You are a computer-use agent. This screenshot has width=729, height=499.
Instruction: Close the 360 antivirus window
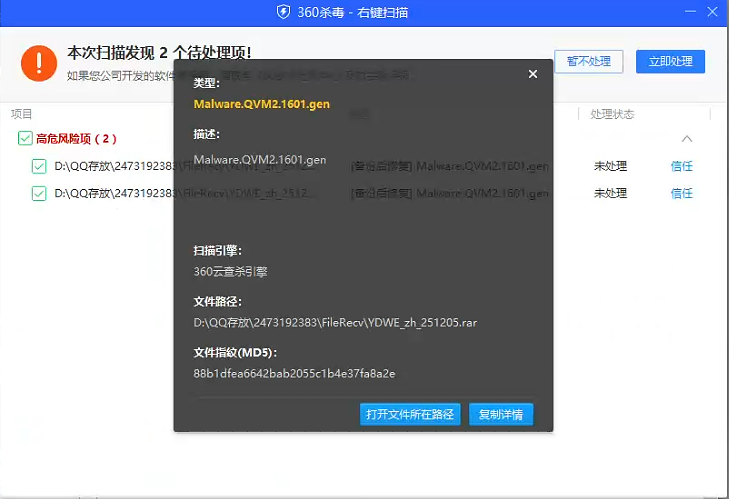tap(712, 12)
